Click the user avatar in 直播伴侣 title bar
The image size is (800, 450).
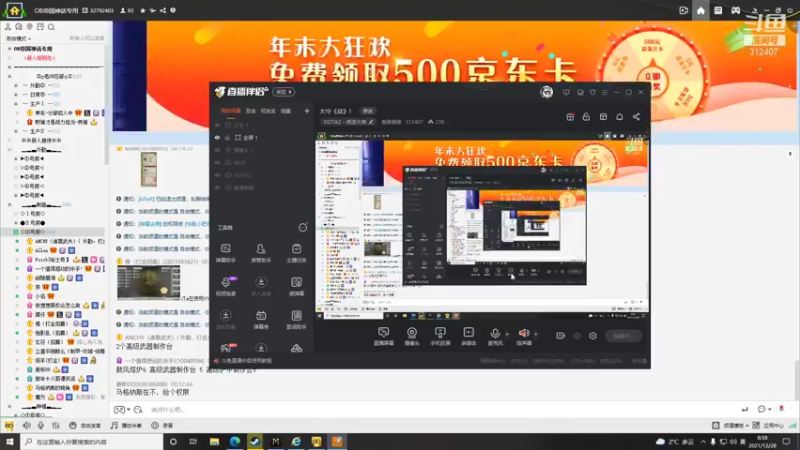546,92
